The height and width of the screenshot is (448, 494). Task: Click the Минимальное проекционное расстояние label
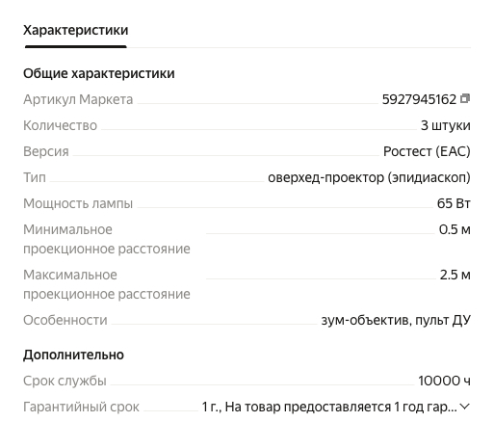tap(107, 239)
